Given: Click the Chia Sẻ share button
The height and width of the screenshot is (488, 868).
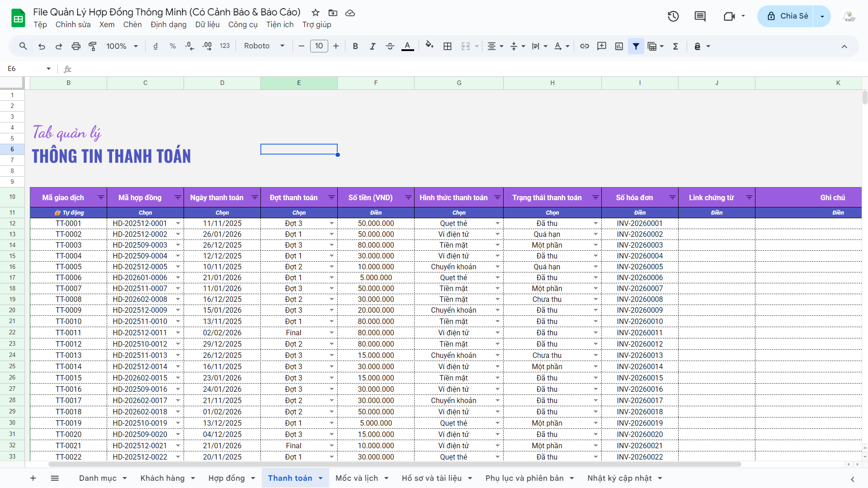Looking at the screenshot, I should 787,16.
